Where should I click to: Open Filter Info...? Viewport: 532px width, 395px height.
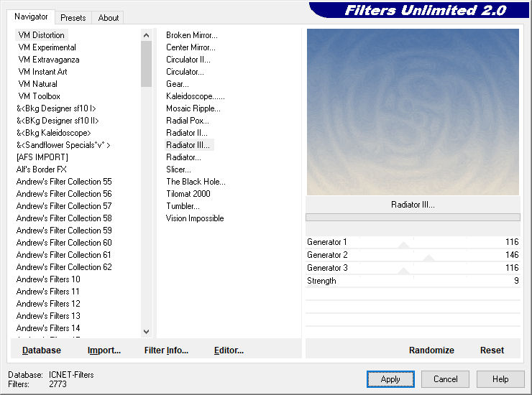pos(166,350)
